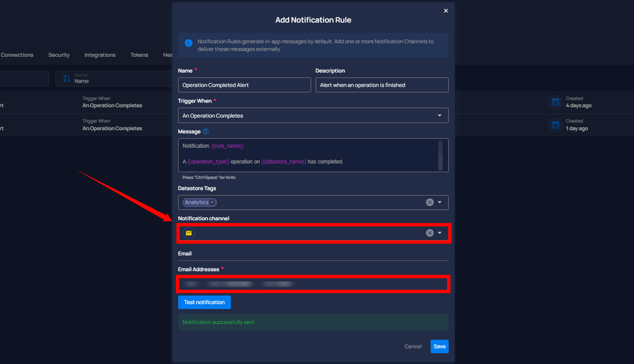Close the Add Notification Rule dialog

click(x=446, y=11)
